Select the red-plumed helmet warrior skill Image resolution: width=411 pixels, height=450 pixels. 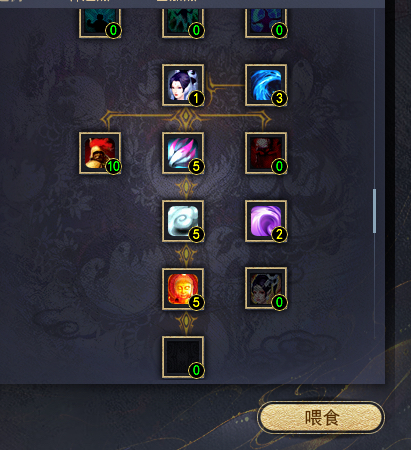[x=100, y=153]
